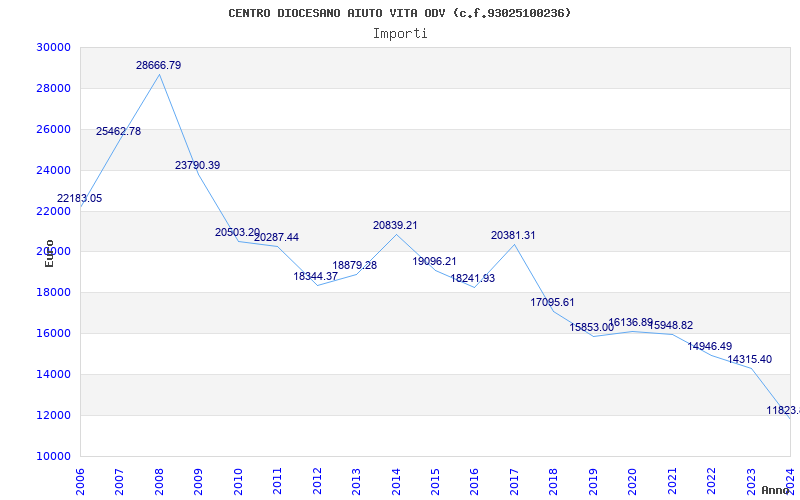Click x-axis year 2006
800x500 pixels.
(80, 482)
